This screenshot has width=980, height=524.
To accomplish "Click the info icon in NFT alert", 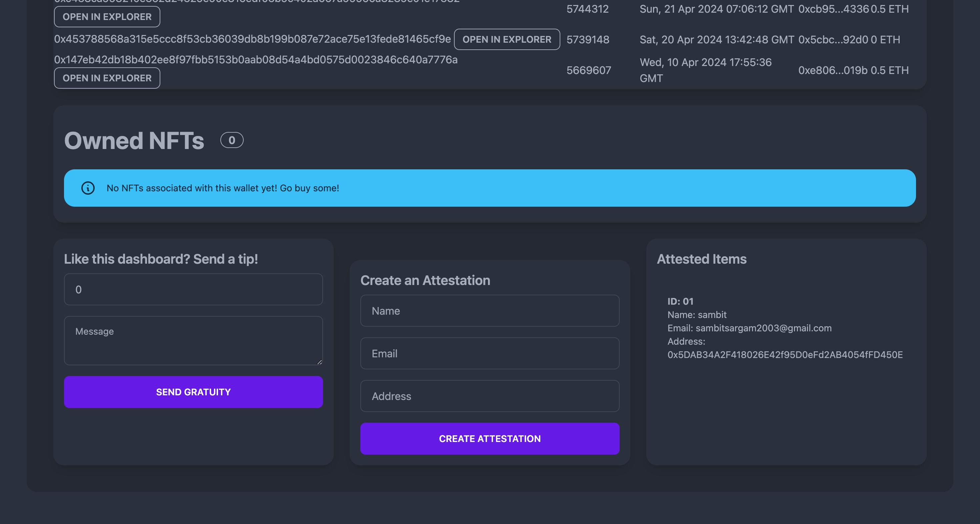I will click(x=88, y=188).
